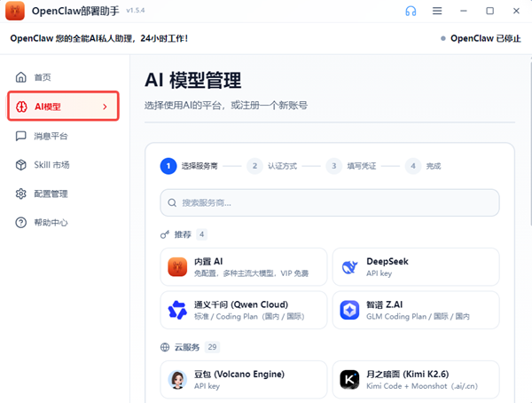Click the 帮助中心 question mark icon

[x=21, y=223]
